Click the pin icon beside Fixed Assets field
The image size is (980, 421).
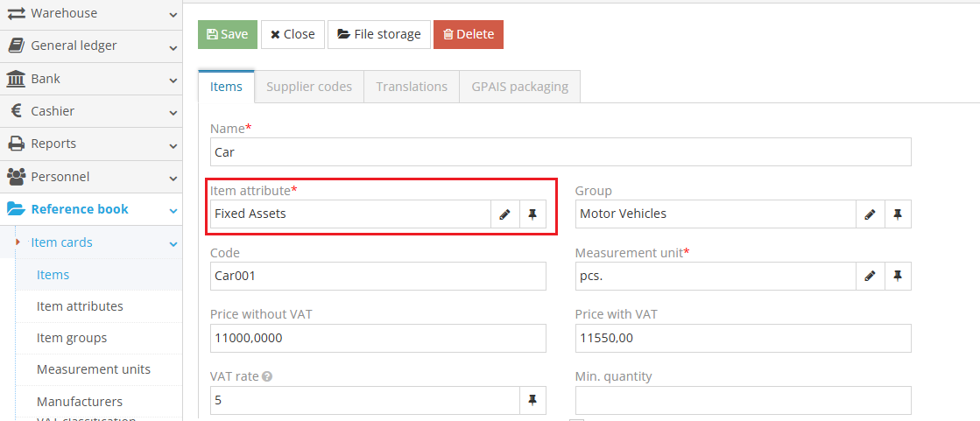pyautogui.click(x=532, y=214)
